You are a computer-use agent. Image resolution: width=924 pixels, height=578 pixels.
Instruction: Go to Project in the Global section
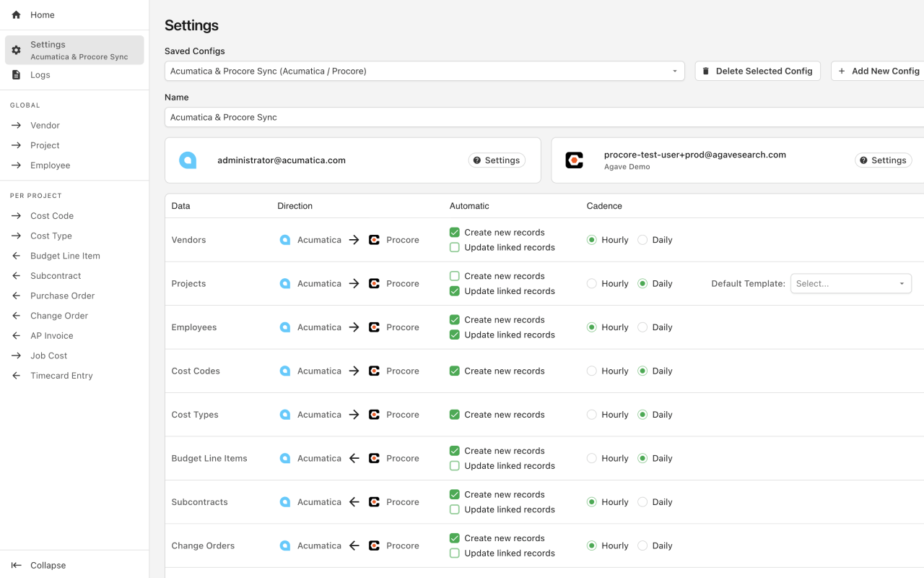coord(74,145)
